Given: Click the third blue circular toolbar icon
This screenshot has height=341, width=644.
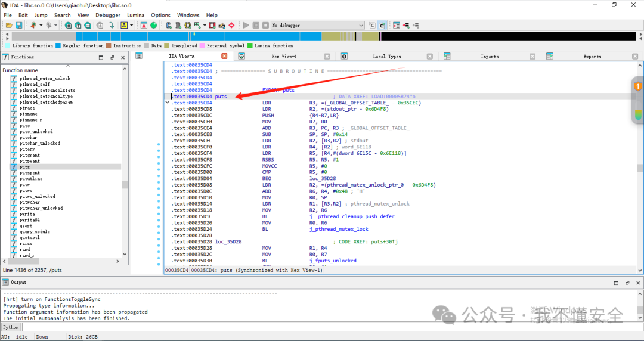Looking at the screenshot, I should (x=88, y=26).
